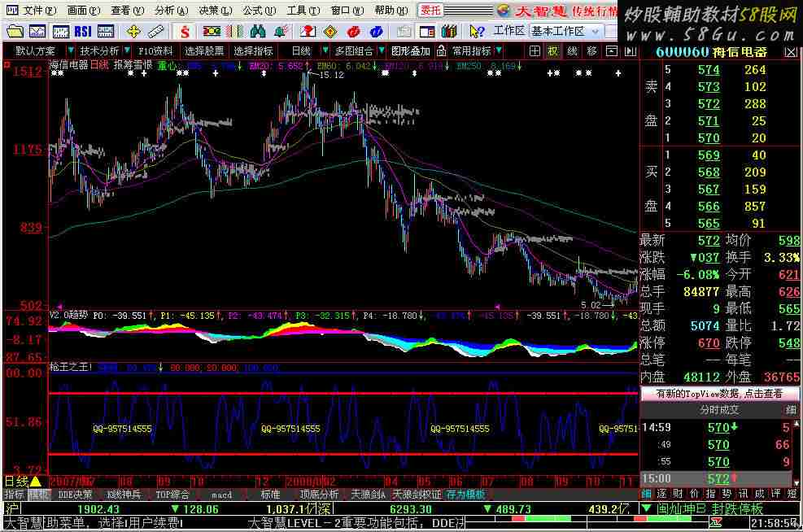Expand the 常用指标 dropdown arrow
This screenshot has height=532, width=803.
[x=498, y=50]
